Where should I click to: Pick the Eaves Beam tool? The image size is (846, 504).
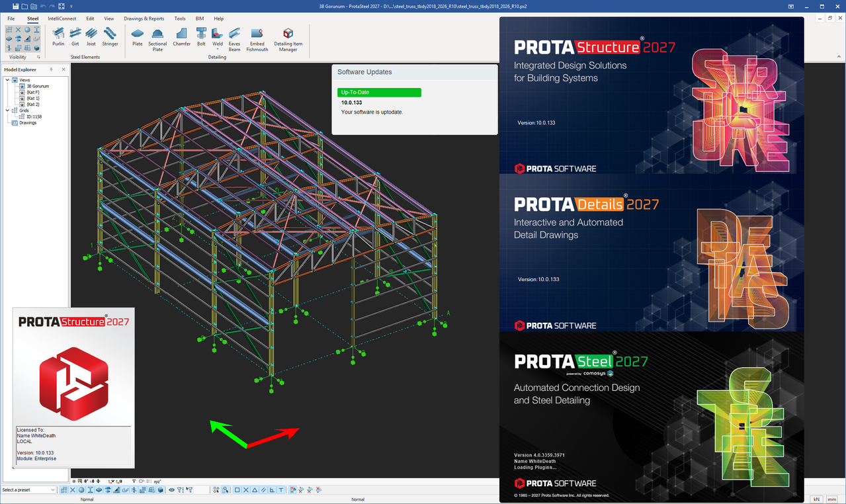click(234, 40)
